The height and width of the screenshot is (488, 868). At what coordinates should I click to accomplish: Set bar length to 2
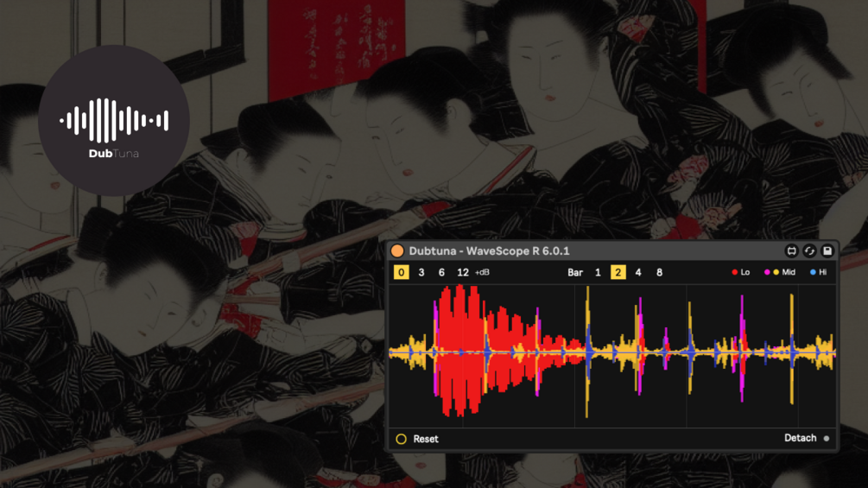pyautogui.click(x=618, y=272)
